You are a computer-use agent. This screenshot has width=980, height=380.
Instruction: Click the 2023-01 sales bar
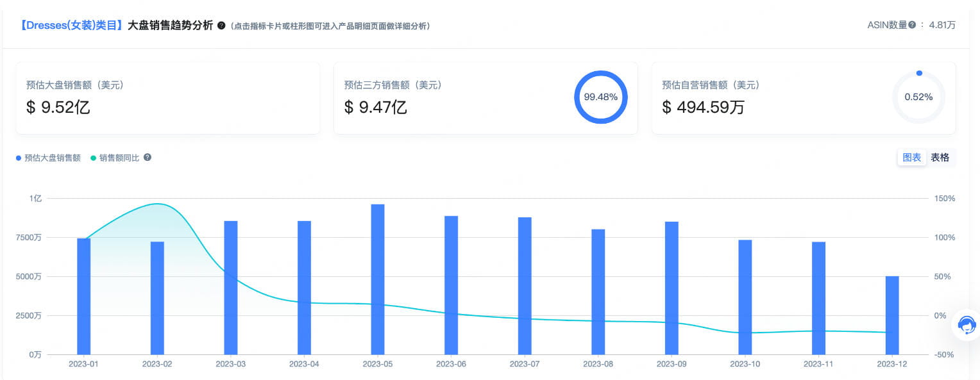tap(83, 295)
